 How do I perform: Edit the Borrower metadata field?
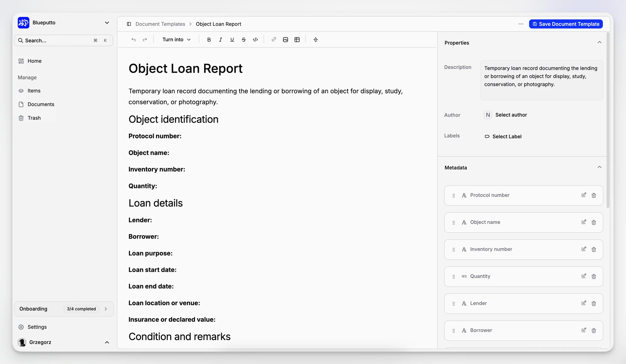[x=583, y=330]
